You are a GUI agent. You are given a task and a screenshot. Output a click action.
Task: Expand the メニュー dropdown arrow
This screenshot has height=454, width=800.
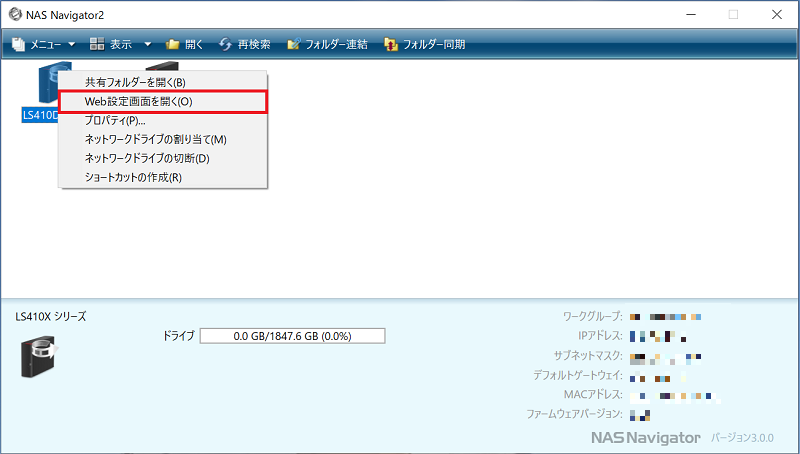pos(71,44)
